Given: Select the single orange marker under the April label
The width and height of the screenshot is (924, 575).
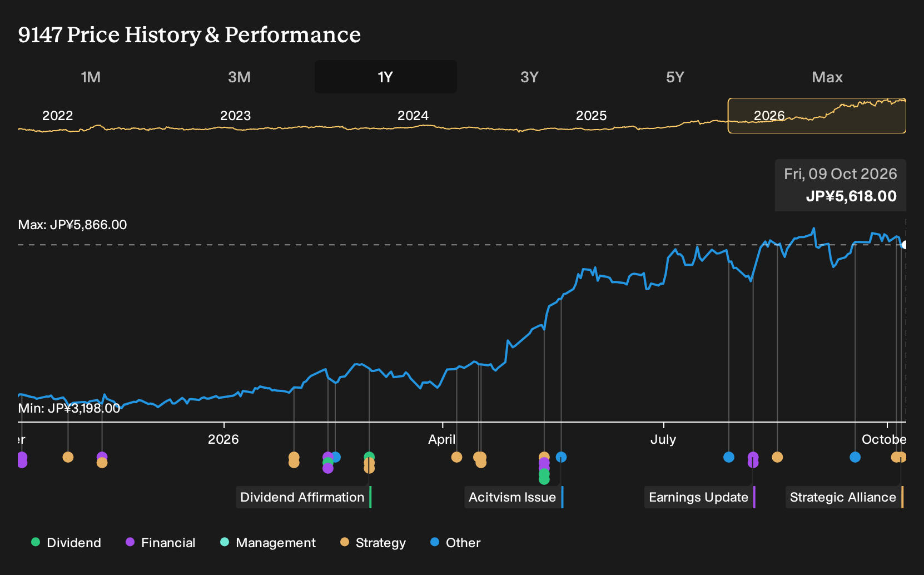Looking at the screenshot, I should [x=456, y=457].
